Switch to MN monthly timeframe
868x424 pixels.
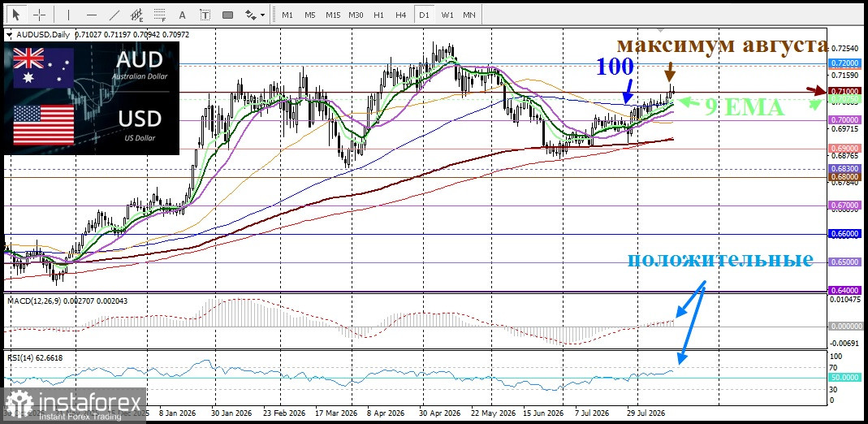tap(469, 15)
